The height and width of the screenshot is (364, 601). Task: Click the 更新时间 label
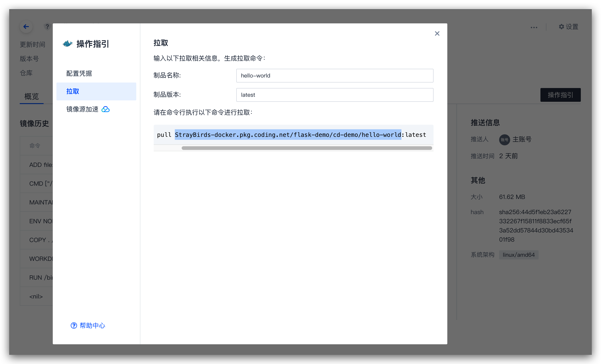tap(33, 45)
